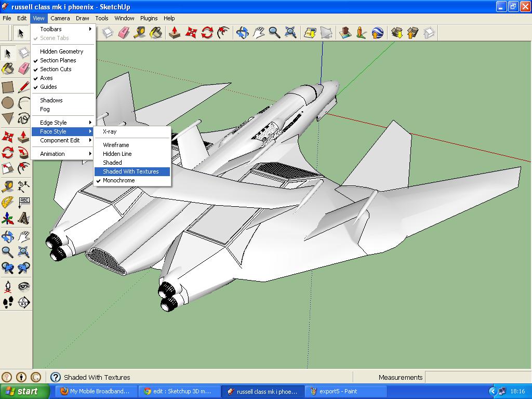Open the Camera menu
532x399 pixels.
(60, 18)
